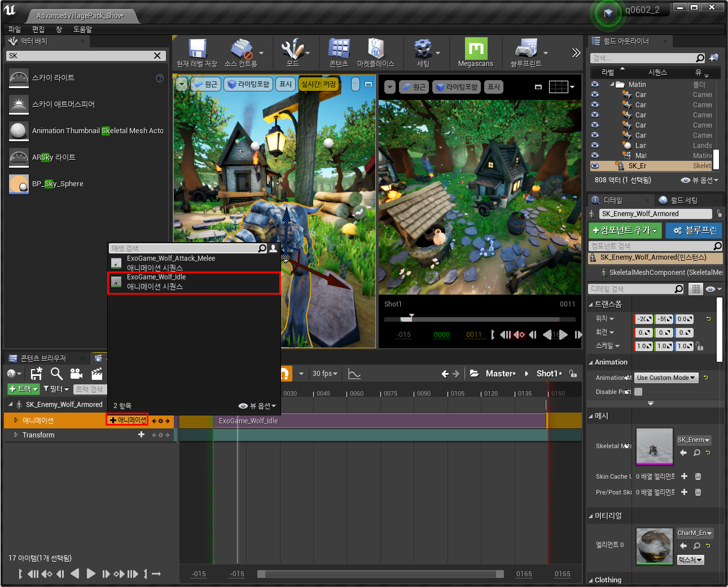Toggle Disable Post Process checkbox
The width and height of the screenshot is (728, 587).
coord(638,392)
